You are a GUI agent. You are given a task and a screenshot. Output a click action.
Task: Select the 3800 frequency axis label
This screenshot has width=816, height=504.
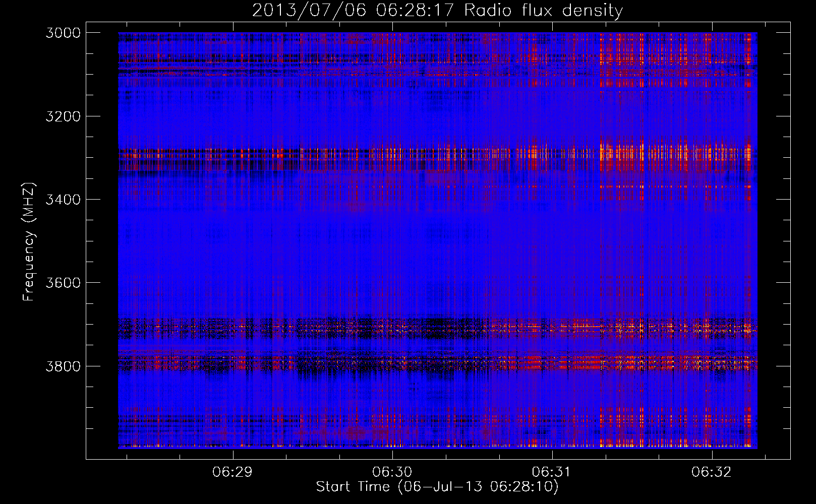click(x=63, y=366)
